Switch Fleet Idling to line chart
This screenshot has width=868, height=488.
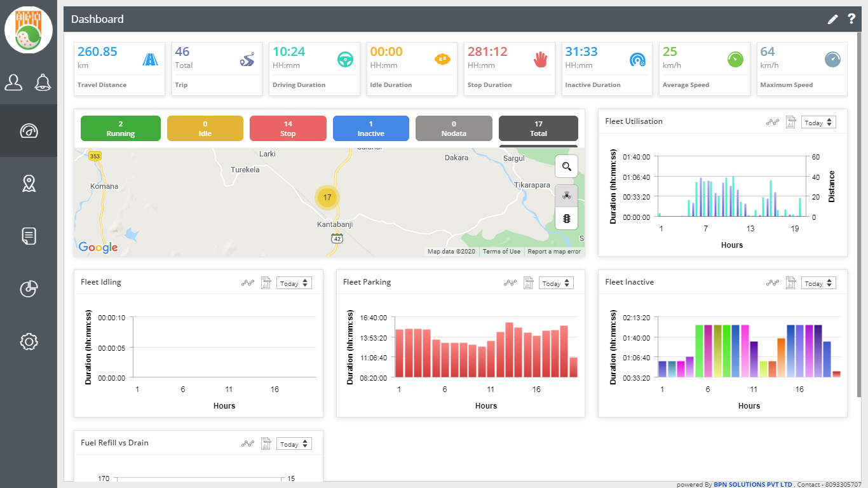248,283
